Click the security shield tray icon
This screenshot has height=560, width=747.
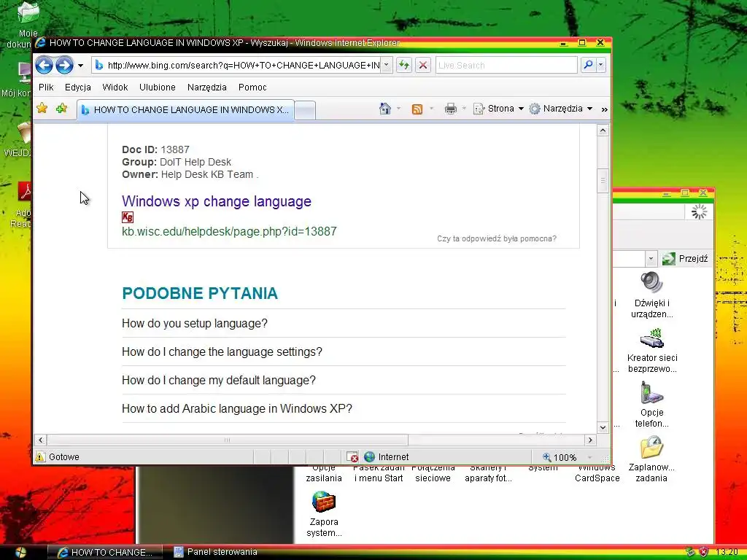pyautogui.click(x=703, y=553)
